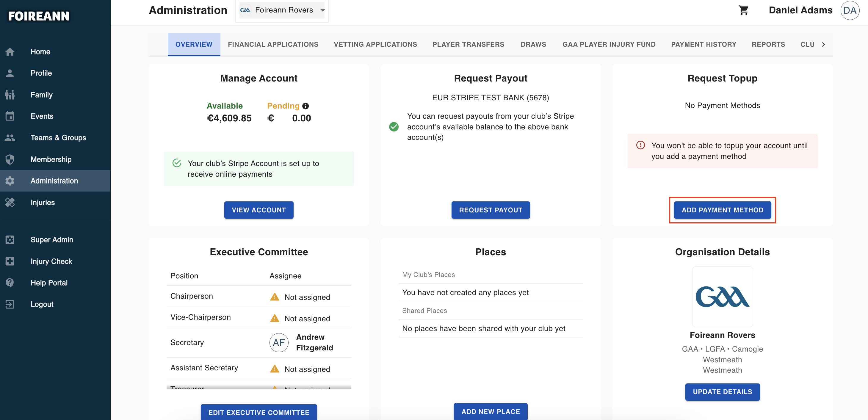
Task: Click the GAA crest in the club selector
Action: click(x=245, y=10)
